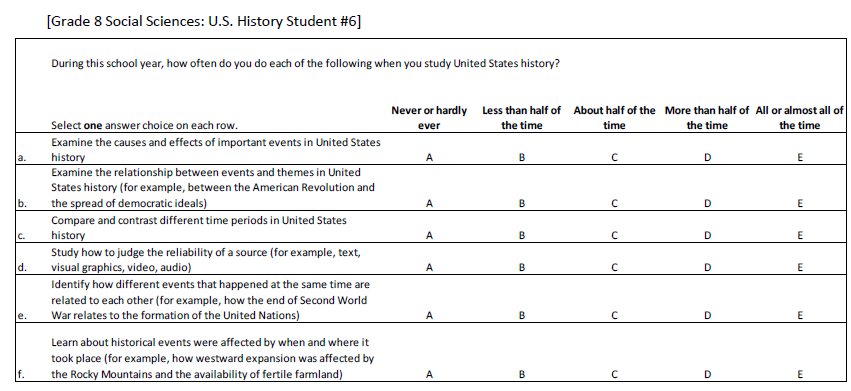Choose option E for row a
This screenshot has height=391, width=851.
tap(800, 157)
